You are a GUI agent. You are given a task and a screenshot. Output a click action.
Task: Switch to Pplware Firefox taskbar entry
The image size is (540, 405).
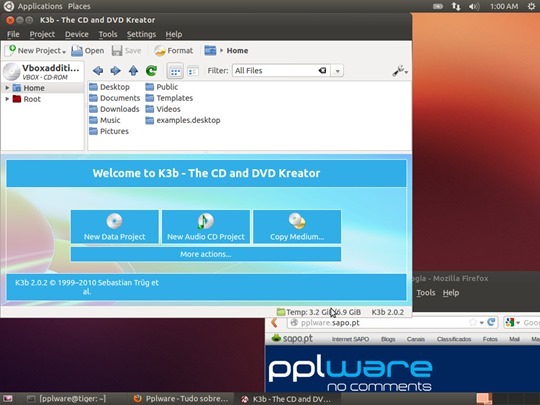coord(181,399)
